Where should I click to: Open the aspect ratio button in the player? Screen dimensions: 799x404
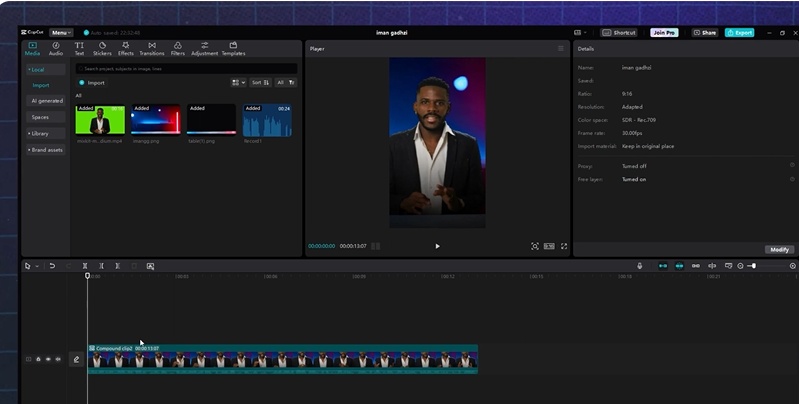(x=549, y=246)
